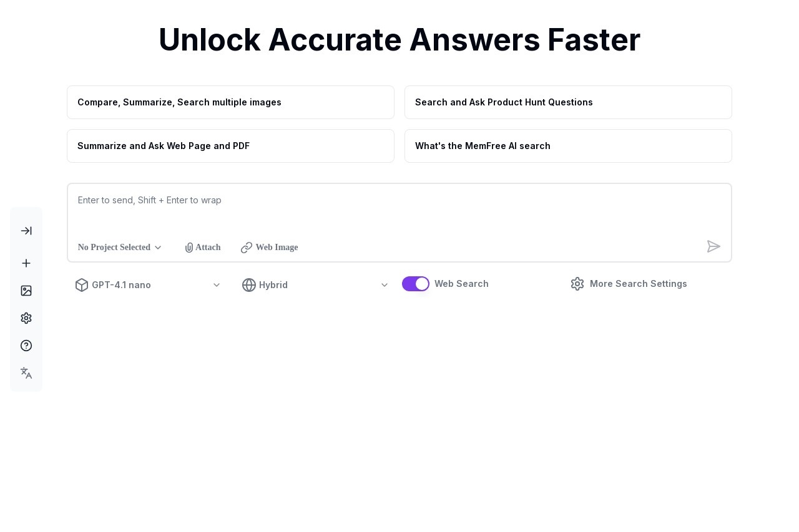Viewport: 799px width, 532px height.
Task: Send the message with paper plane icon
Action: (713, 246)
